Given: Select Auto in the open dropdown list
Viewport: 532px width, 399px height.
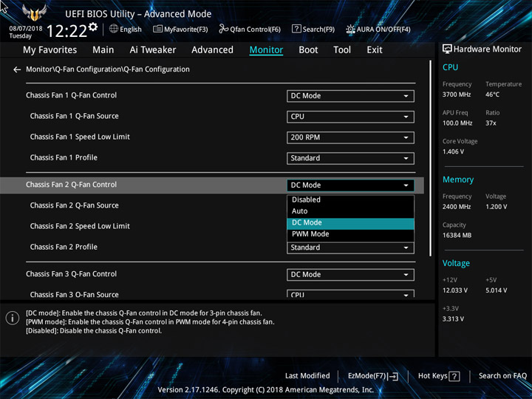Looking at the screenshot, I should click(x=350, y=211).
